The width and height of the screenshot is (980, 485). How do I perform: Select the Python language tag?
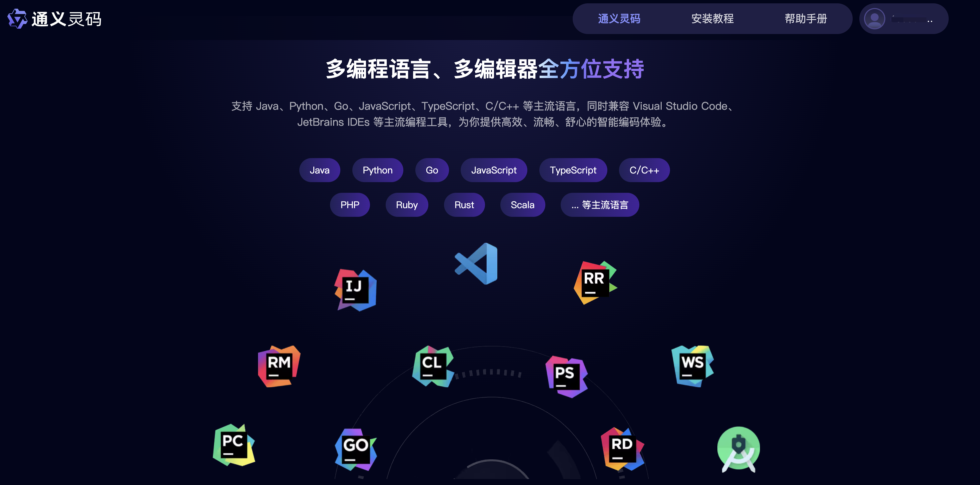tap(377, 169)
